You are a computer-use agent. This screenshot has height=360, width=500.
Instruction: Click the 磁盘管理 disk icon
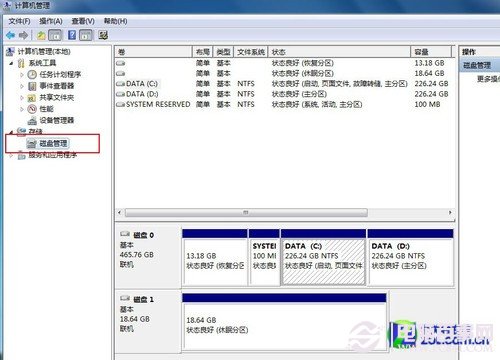click(32, 144)
